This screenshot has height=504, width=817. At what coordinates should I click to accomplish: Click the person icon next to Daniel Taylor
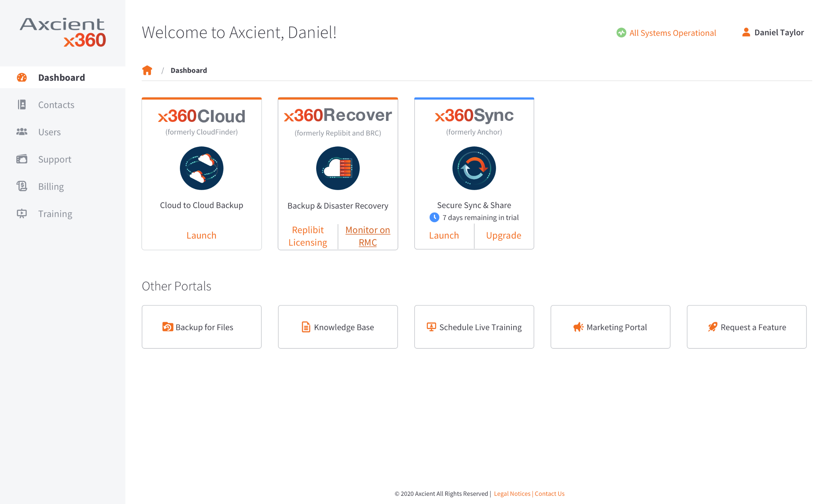coord(746,32)
